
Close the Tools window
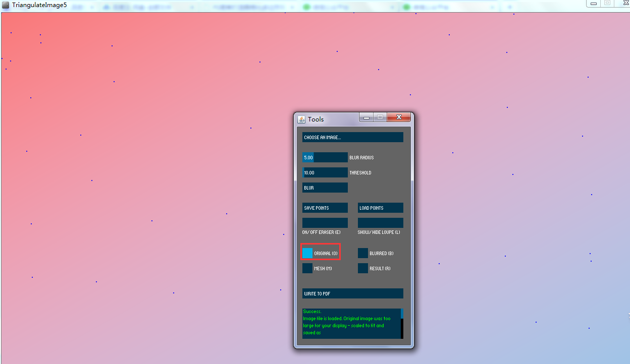point(399,117)
